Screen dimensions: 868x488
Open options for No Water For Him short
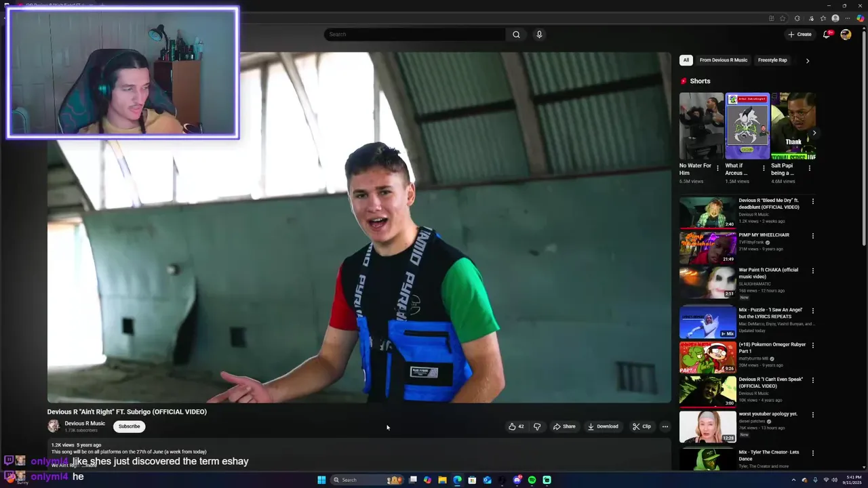tap(717, 168)
